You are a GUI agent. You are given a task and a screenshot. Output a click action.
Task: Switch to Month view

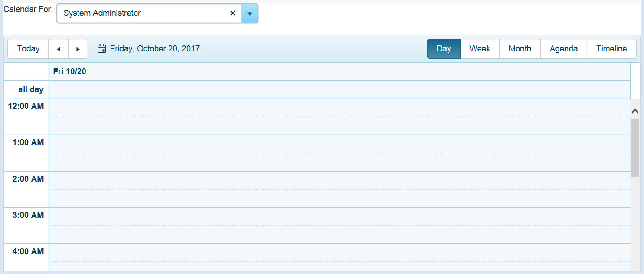pos(520,48)
